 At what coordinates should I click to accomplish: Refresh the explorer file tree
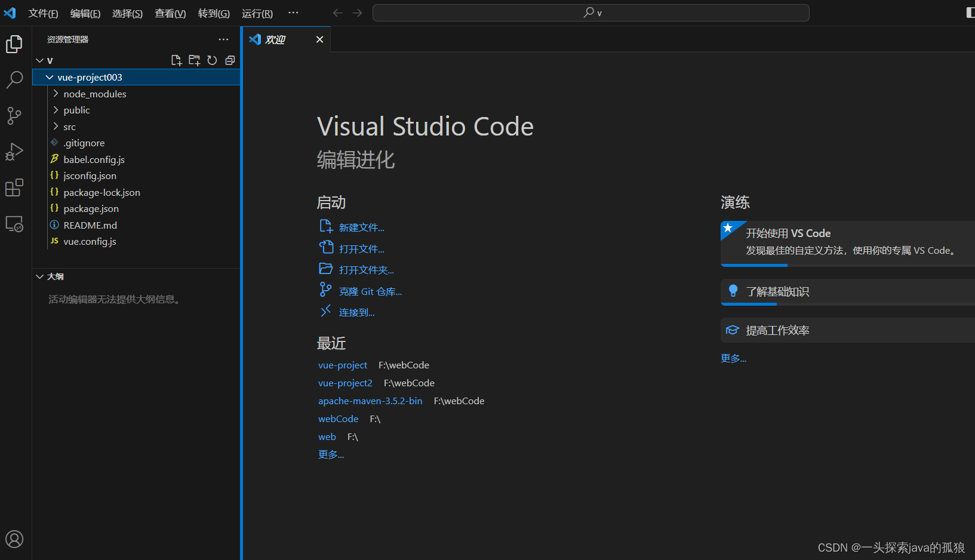(x=212, y=60)
